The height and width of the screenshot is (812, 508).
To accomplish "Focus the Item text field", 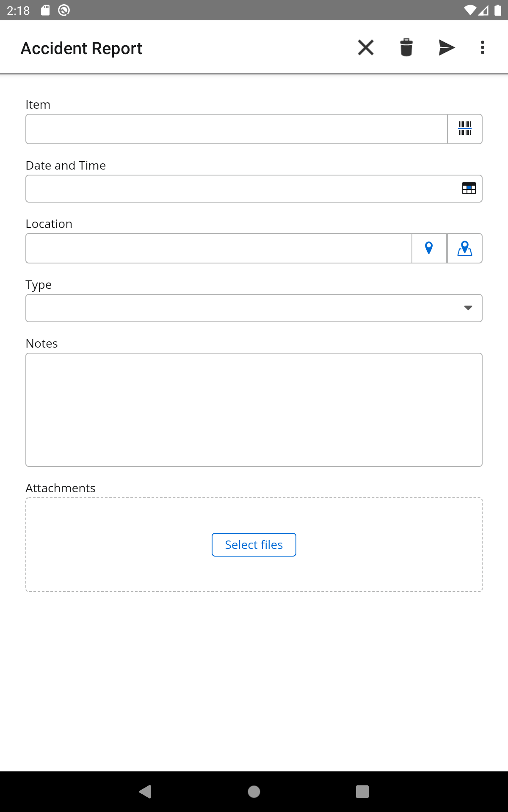I will coord(237,129).
